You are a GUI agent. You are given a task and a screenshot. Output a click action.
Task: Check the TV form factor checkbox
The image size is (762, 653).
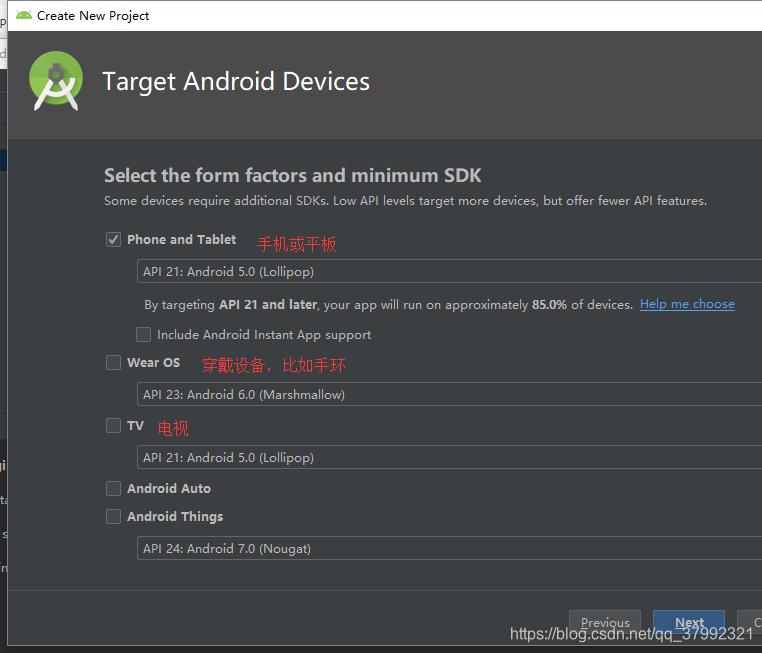(x=113, y=426)
